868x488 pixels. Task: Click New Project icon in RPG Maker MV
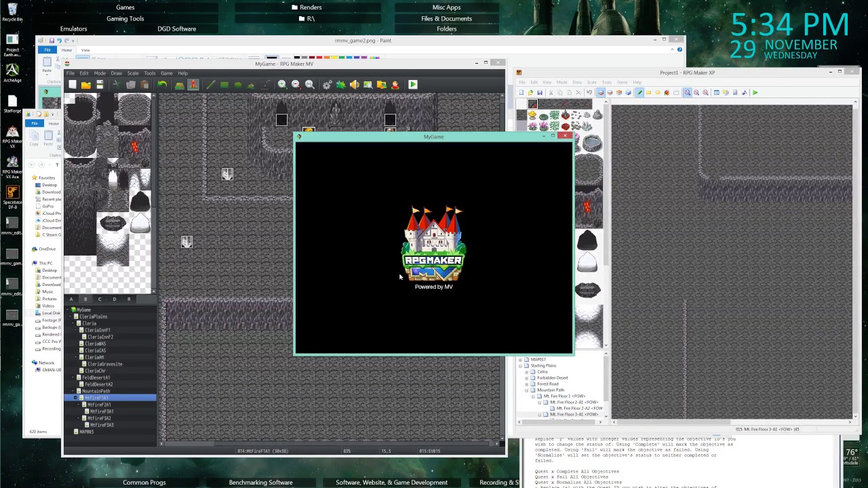pyautogui.click(x=72, y=85)
